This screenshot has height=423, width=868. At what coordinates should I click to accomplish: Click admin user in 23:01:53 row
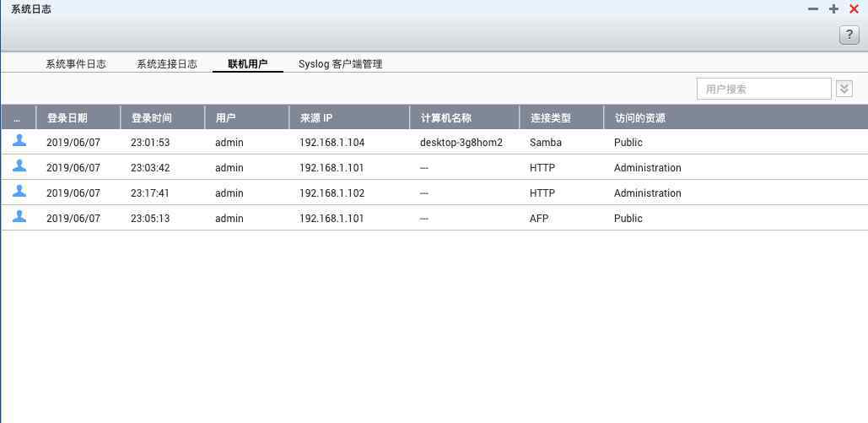click(229, 143)
